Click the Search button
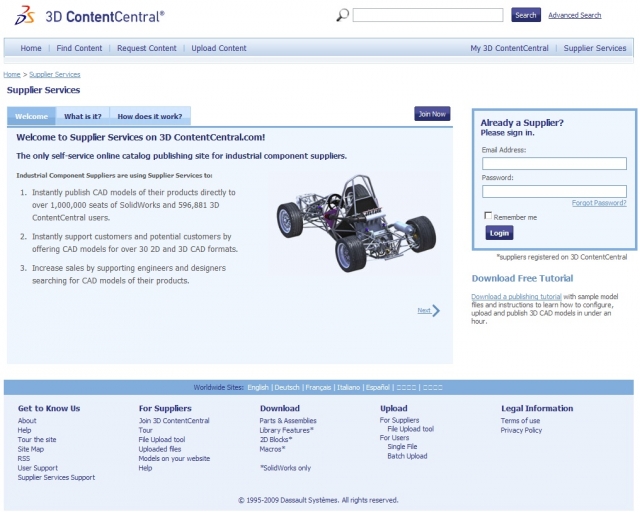This screenshot has height=512, width=640. [526, 15]
